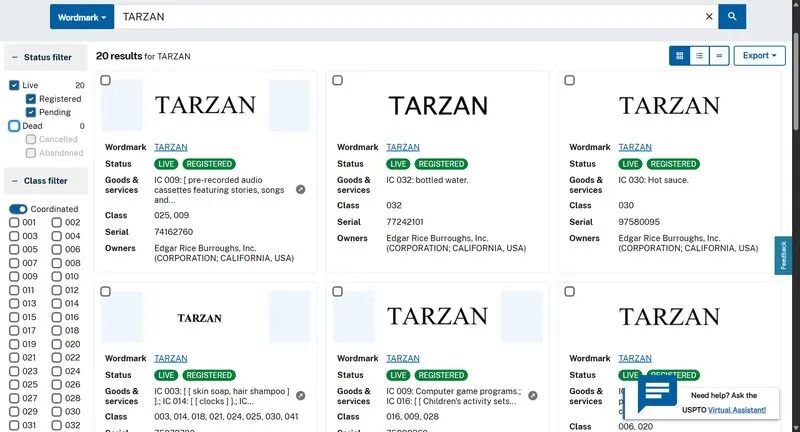Select the Hot sauce TARZAN card checkbox

coord(569,80)
